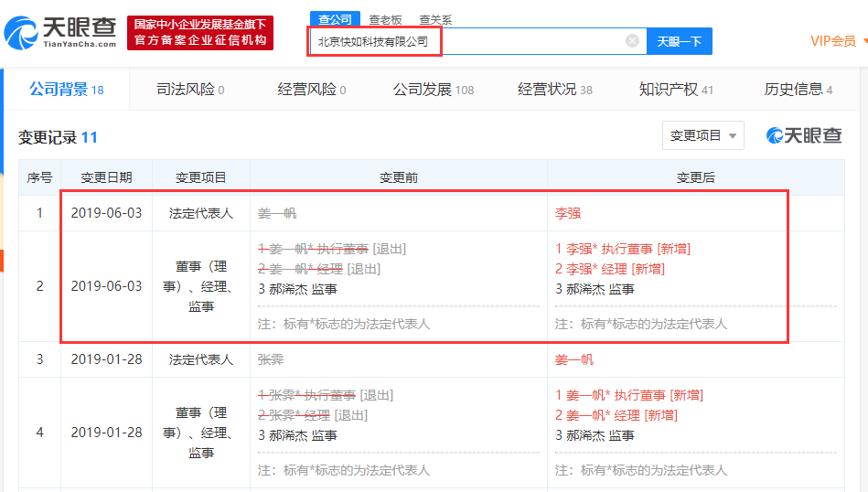Click '1 李强* 执行董事 [新增]' entry
This screenshot has height=492, width=868.
(x=623, y=249)
